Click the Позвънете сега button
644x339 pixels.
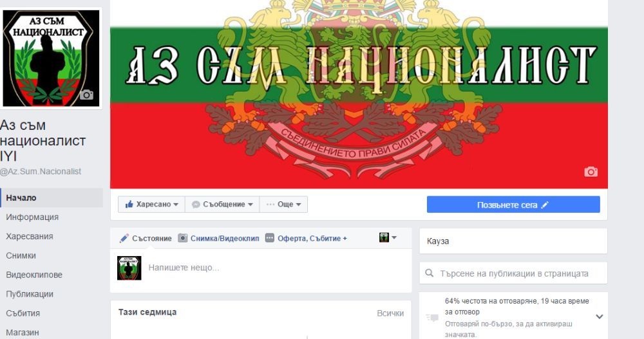[513, 205]
